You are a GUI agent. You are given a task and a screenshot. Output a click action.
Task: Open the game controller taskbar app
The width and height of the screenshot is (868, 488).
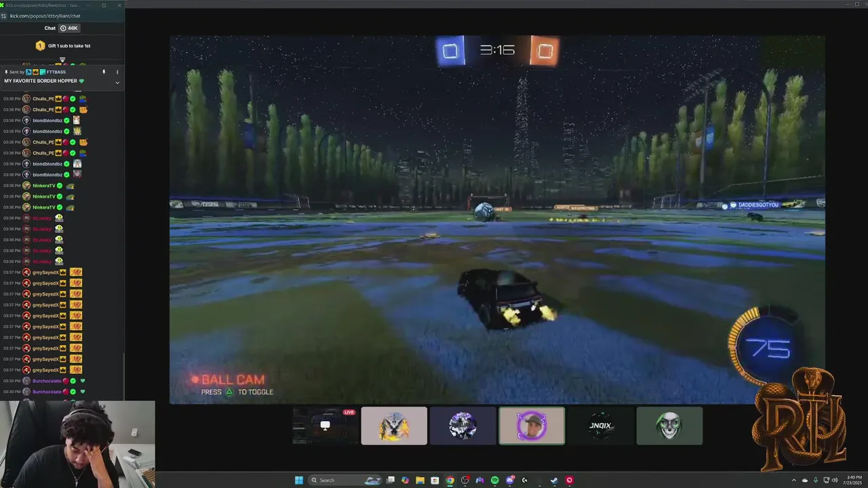(479, 480)
